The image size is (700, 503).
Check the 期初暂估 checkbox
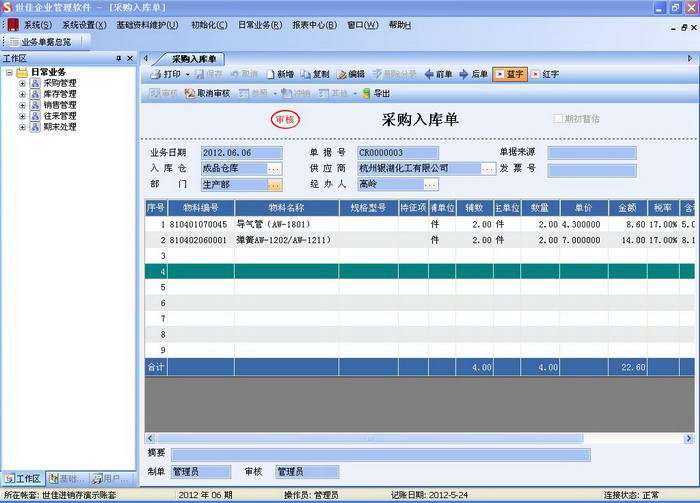pyautogui.click(x=558, y=119)
